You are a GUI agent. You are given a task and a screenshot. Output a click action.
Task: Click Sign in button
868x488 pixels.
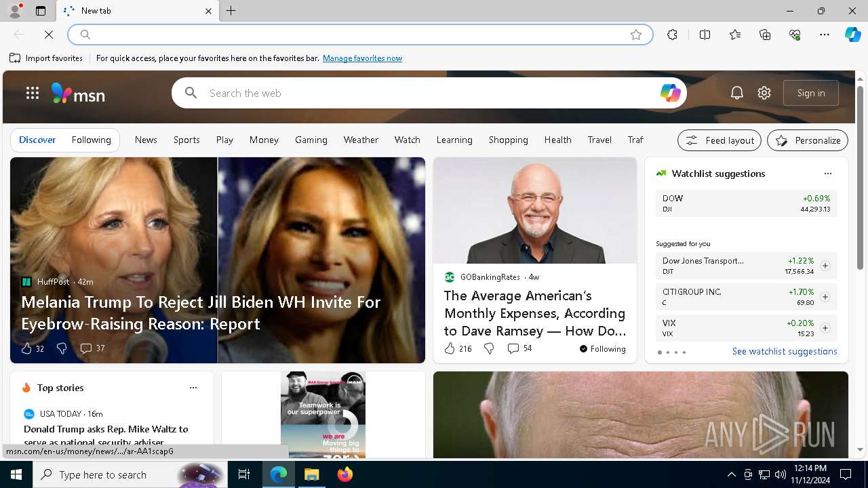point(811,93)
